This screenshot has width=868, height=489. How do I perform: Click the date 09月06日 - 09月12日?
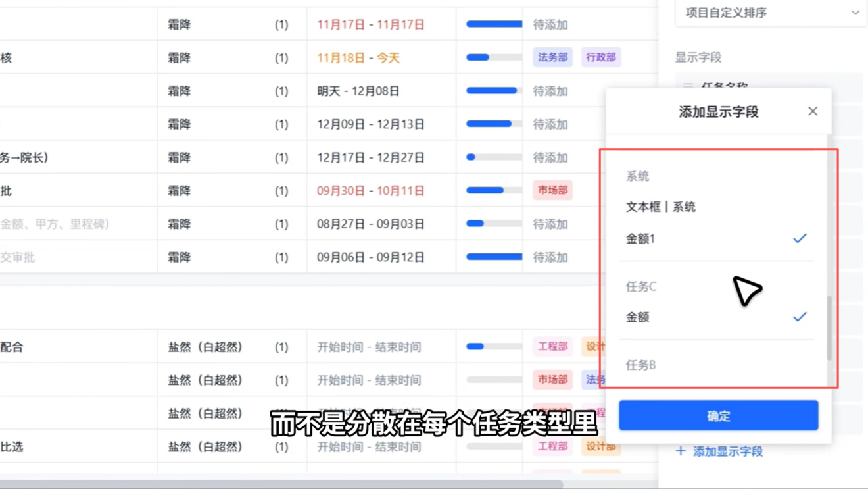coord(371,257)
